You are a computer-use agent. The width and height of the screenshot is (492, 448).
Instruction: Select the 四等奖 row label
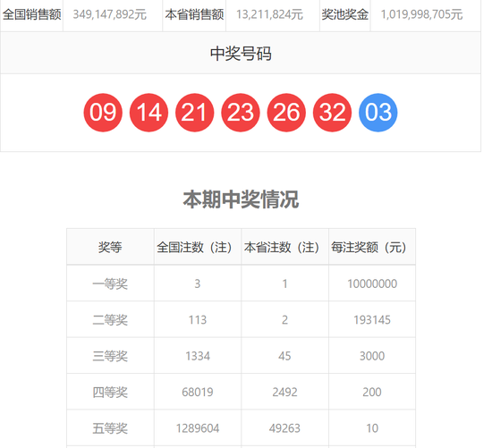(110, 393)
